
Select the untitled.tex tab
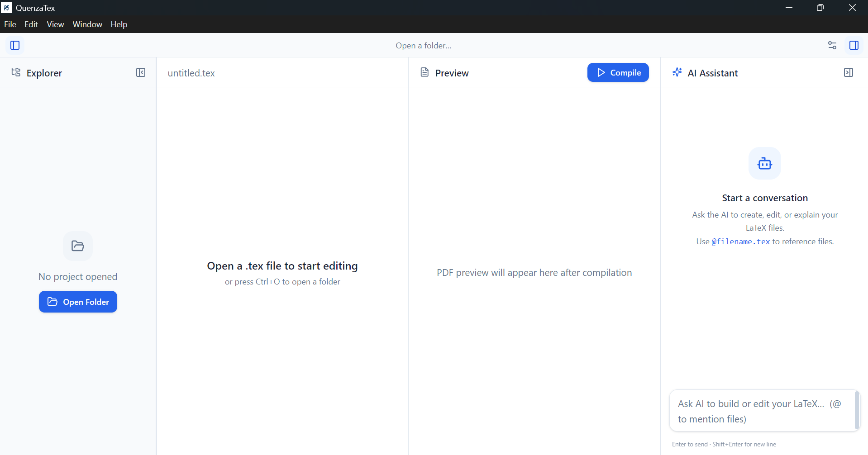pyautogui.click(x=191, y=73)
